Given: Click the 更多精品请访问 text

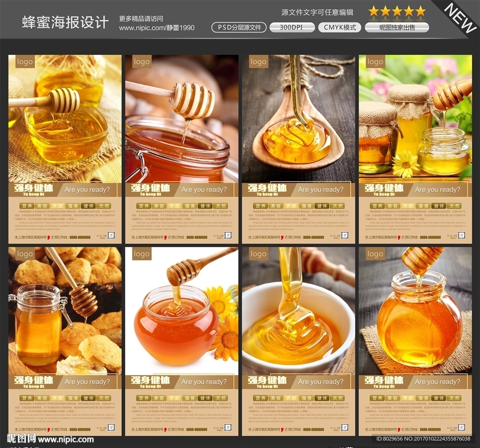Looking at the screenshot, I should [x=141, y=19].
